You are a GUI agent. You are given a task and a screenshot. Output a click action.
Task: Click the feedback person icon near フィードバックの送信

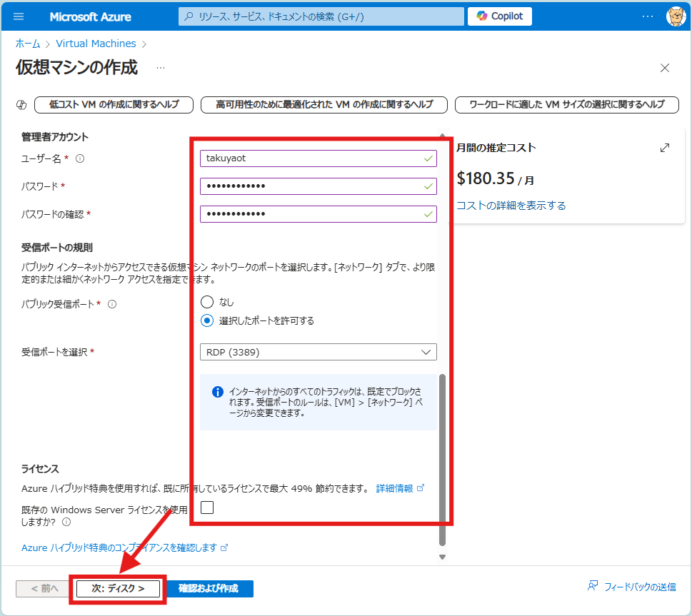[x=593, y=585]
